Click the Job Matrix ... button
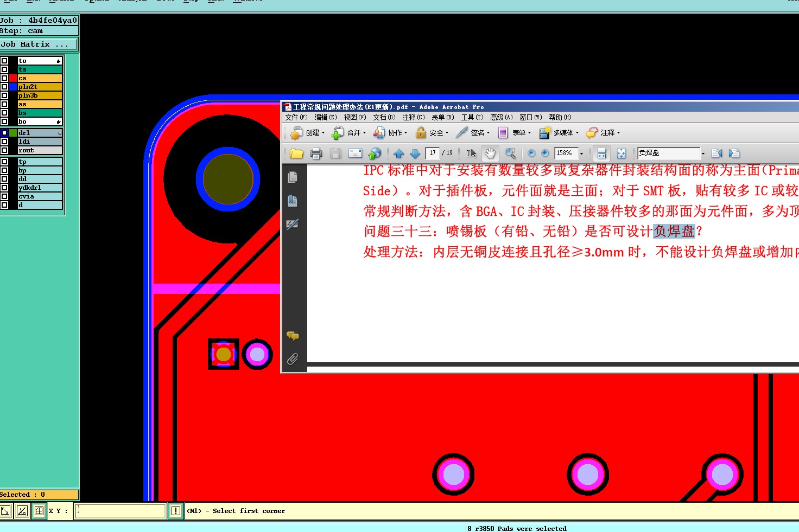 pyautogui.click(x=39, y=44)
